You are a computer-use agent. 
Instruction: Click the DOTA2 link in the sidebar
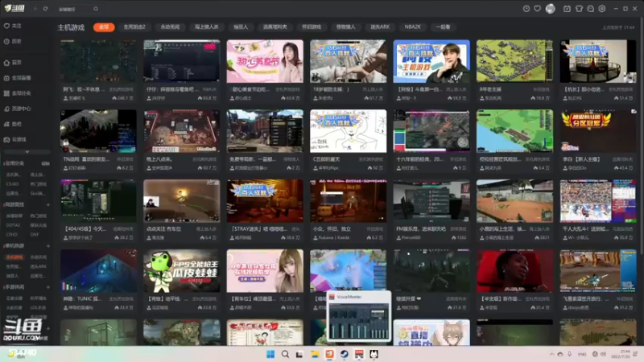pyautogui.click(x=13, y=225)
